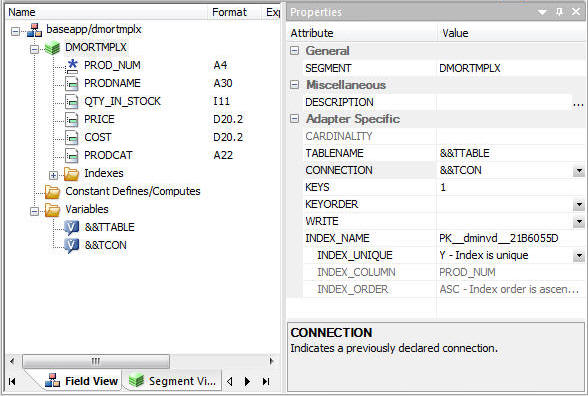Click the tree pane scrollbar right arrow

point(272,361)
